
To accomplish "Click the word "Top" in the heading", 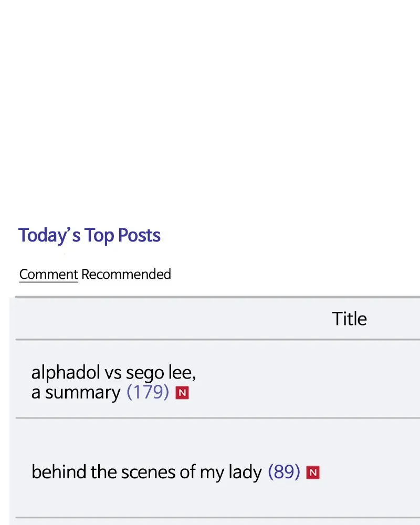I will coord(99,235).
